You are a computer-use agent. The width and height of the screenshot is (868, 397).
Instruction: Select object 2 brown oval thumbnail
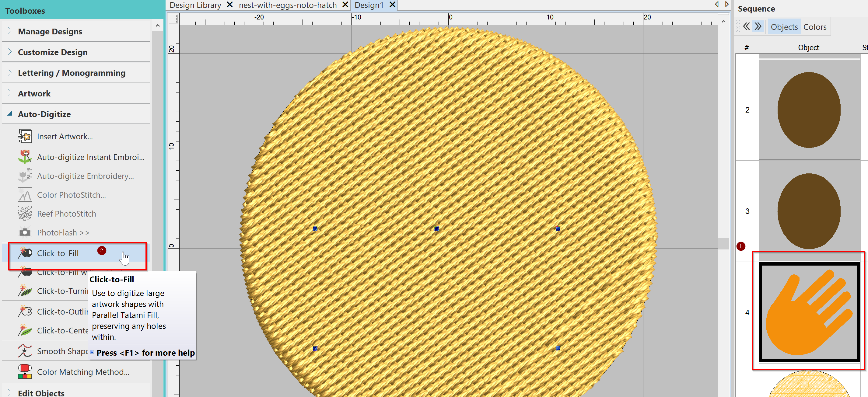[x=809, y=110]
